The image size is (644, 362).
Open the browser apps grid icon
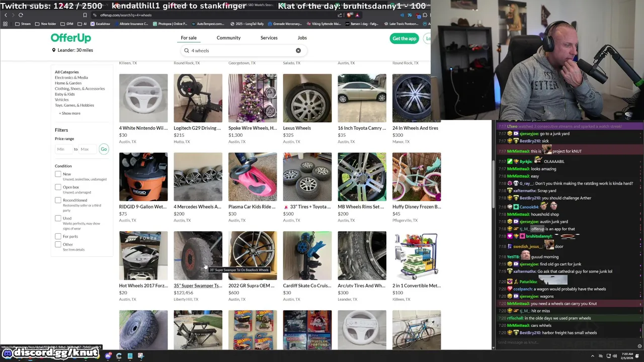click(x=5, y=24)
